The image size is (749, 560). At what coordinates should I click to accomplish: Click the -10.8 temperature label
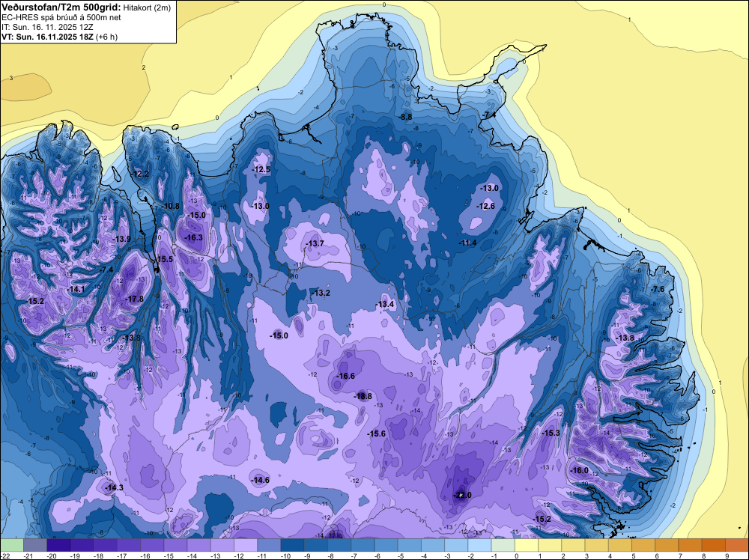click(x=170, y=206)
